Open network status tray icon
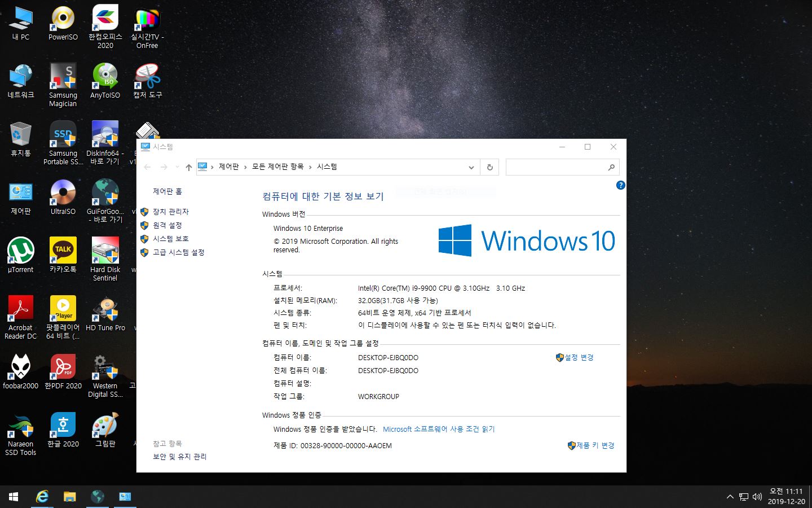812x508 pixels. 744,497
